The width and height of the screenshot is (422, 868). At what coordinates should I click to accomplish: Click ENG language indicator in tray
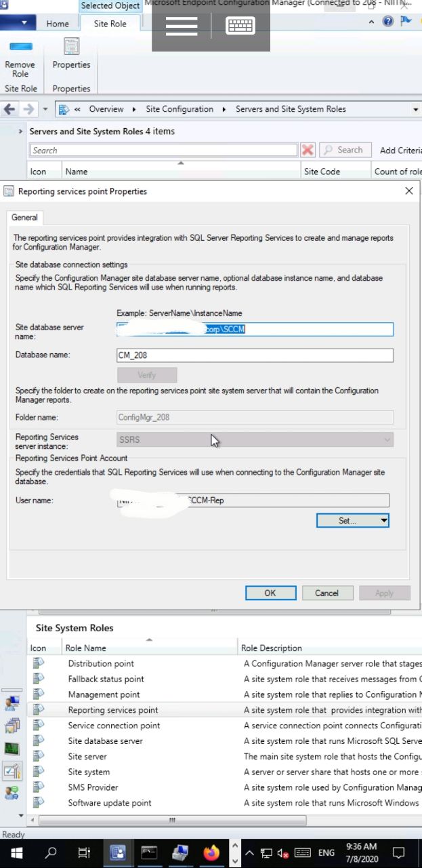tap(326, 852)
